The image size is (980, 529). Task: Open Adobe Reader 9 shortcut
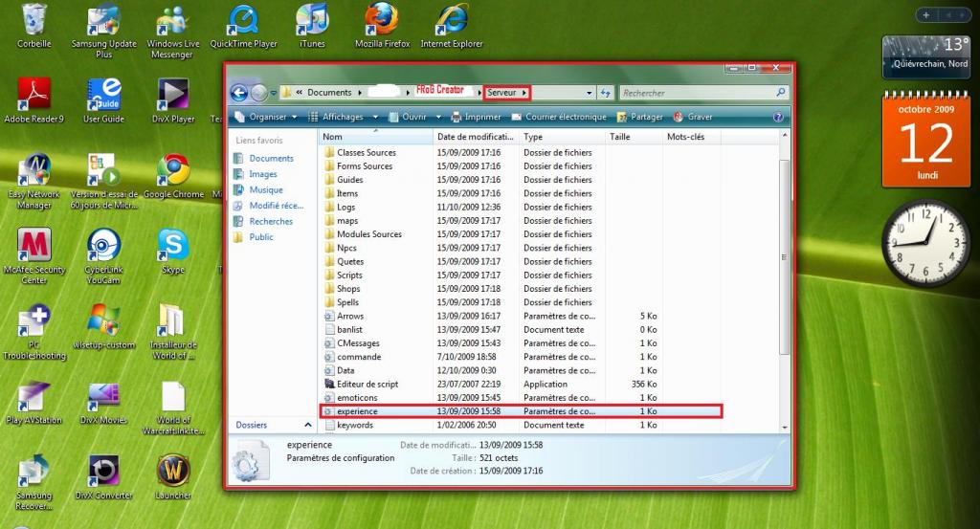click(x=33, y=99)
